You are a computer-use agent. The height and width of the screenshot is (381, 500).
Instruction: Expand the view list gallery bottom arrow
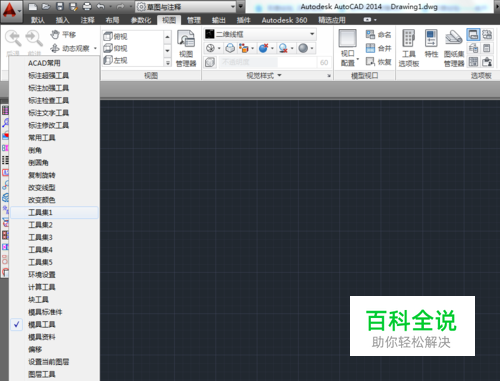167,62
